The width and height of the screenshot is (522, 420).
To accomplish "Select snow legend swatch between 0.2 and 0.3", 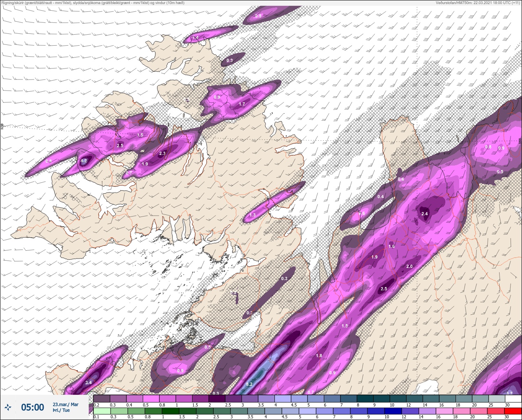I will coord(102,398).
